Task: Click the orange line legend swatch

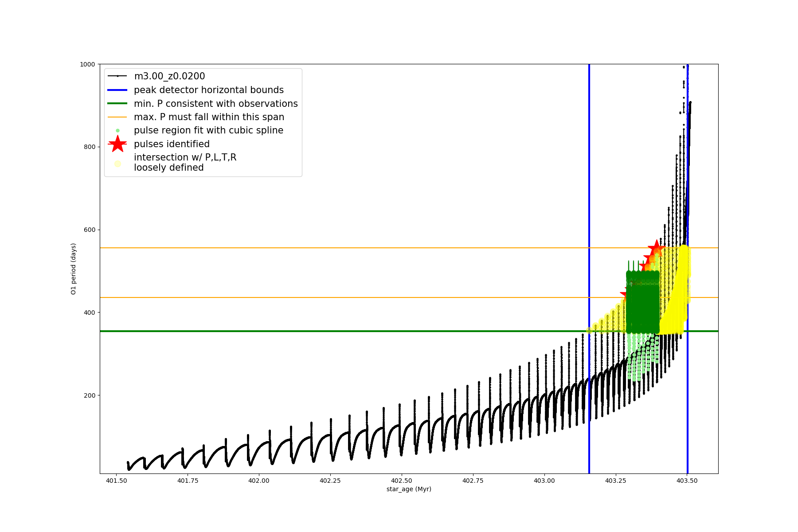Action: pyautogui.click(x=117, y=117)
